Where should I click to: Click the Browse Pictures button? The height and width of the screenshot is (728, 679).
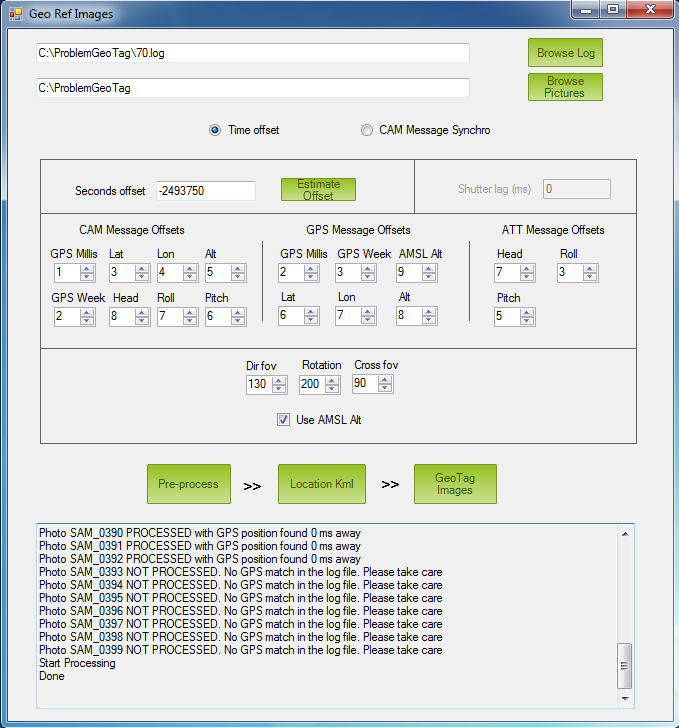pyautogui.click(x=565, y=87)
